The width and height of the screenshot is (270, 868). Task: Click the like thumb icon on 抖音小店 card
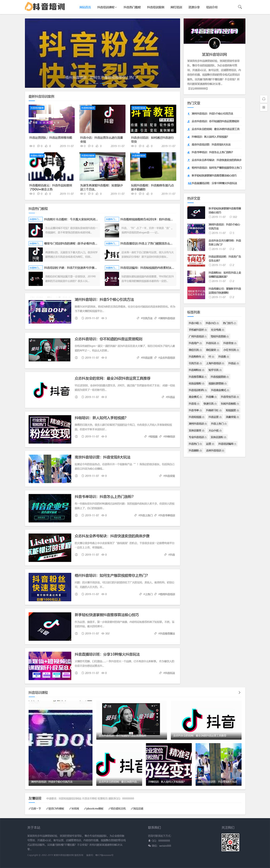point(97,146)
